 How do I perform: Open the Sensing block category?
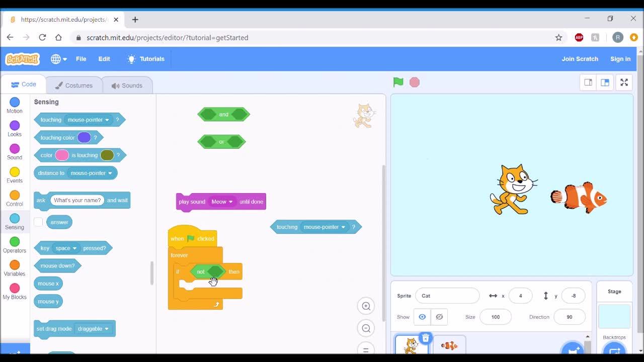15,222
